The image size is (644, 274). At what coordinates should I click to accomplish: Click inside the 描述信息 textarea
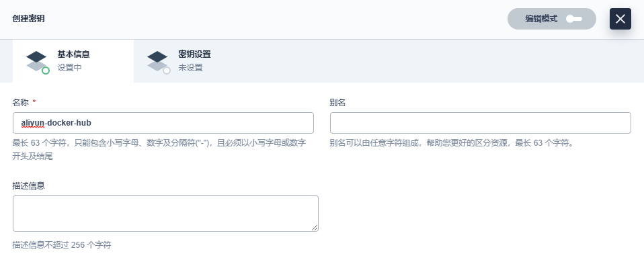165,214
